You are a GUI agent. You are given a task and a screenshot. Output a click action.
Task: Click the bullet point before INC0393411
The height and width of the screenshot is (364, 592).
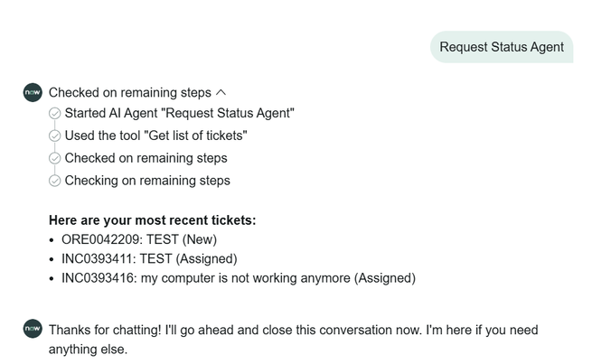click(52, 259)
